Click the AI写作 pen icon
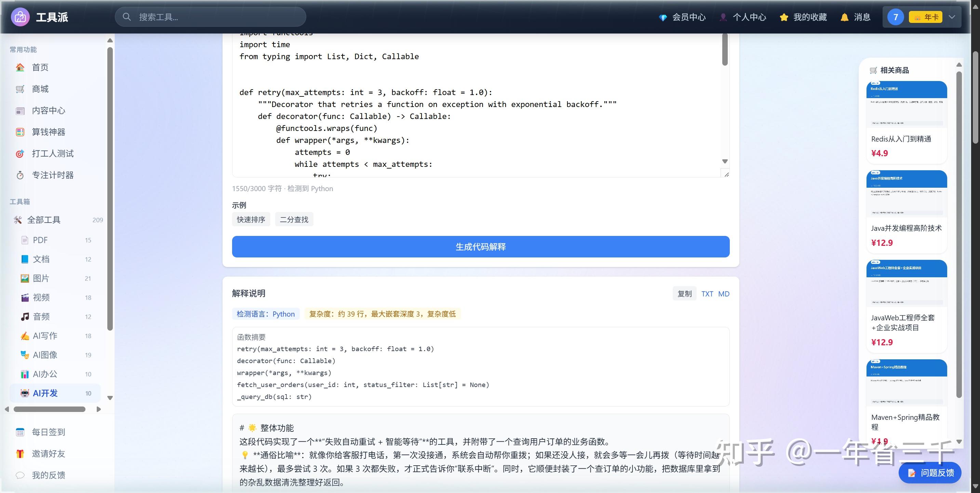Image resolution: width=980 pixels, height=493 pixels. pos(25,336)
